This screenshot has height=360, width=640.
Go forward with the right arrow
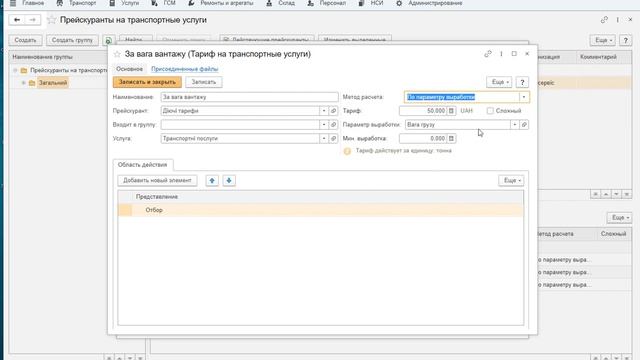pyautogui.click(x=33, y=20)
